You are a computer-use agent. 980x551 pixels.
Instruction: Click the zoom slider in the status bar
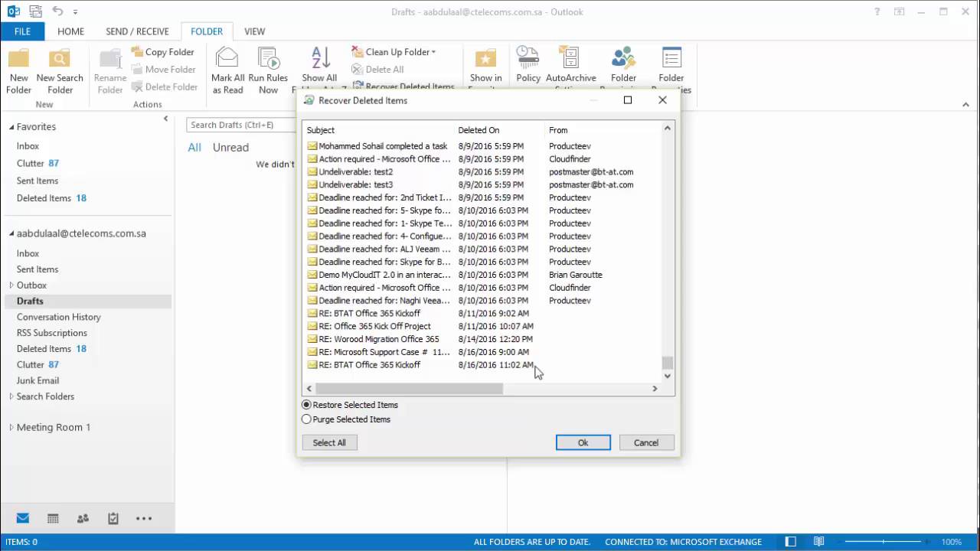click(883, 542)
